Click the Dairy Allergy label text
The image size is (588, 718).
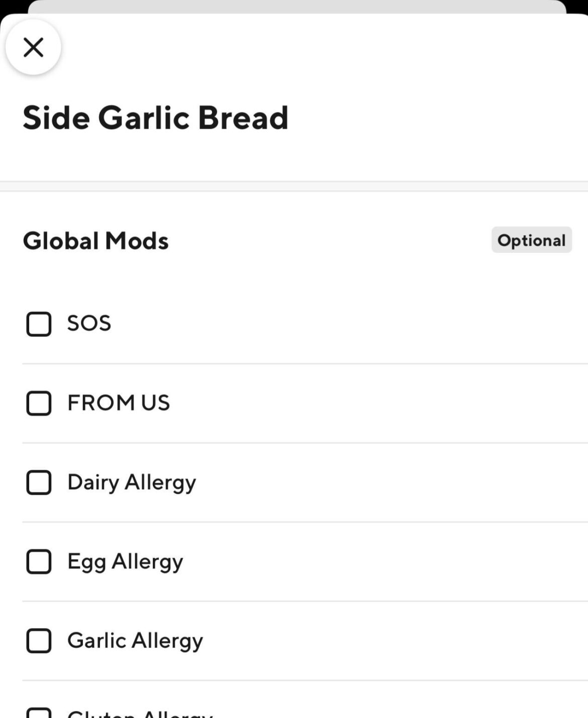(132, 481)
